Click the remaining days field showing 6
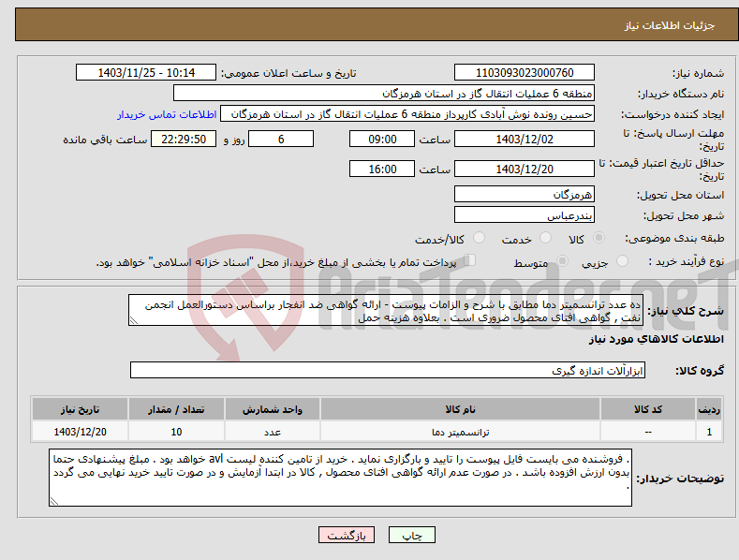Image resolution: width=739 pixels, height=560 pixels. click(x=281, y=139)
